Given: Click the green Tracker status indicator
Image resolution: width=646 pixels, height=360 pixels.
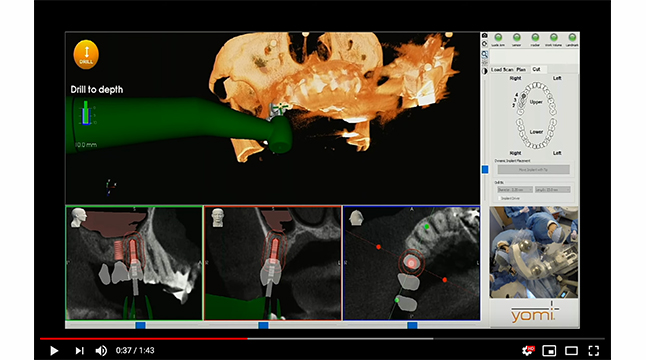Looking at the screenshot, I should pyautogui.click(x=535, y=37).
